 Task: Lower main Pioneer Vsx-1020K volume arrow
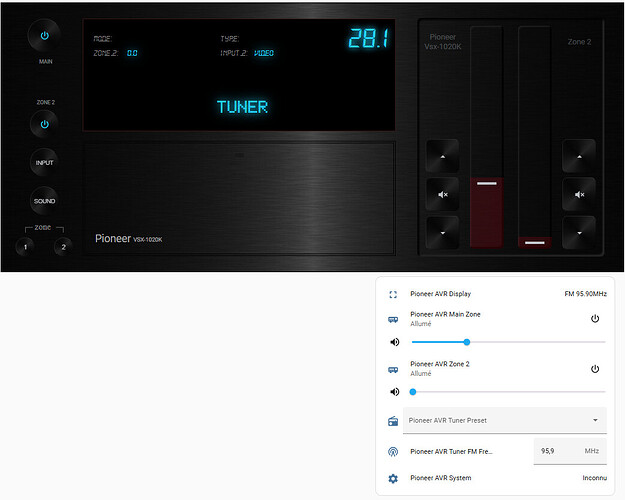[x=442, y=233]
